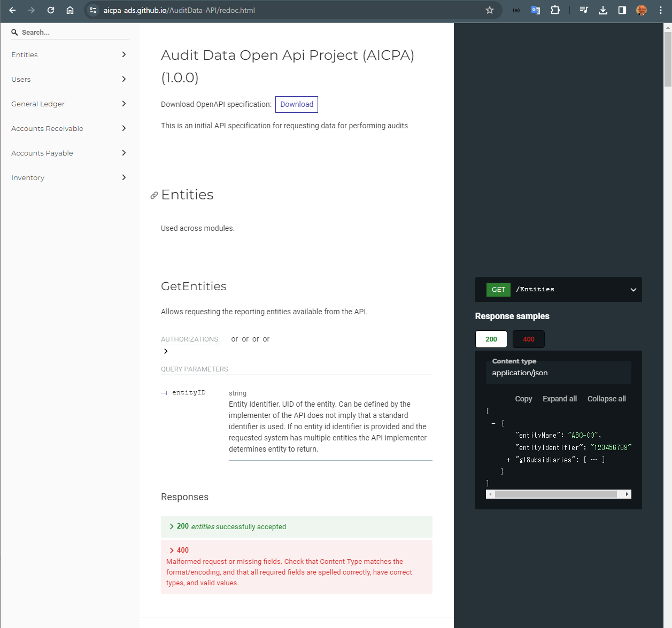This screenshot has height=628, width=672.
Task: Toggle the browser side panel
Action: (x=622, y=10)
